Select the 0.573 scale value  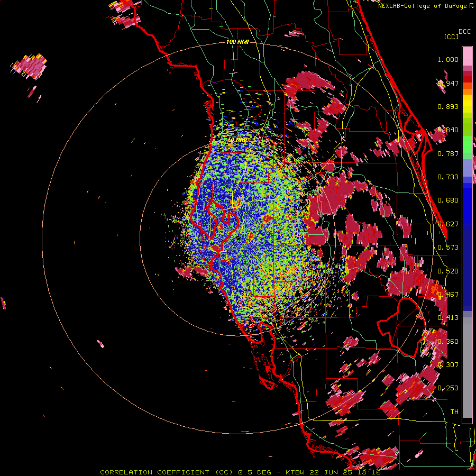pos(448,248)
